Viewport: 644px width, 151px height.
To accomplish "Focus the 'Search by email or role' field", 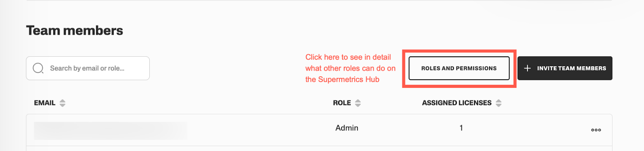I will coord(88,68).
